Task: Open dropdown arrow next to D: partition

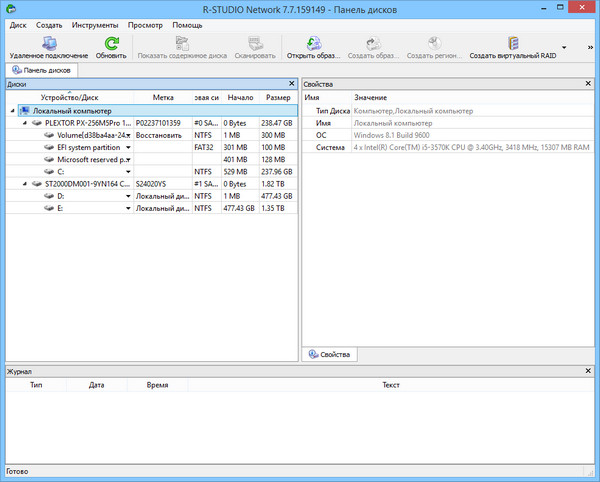Action: tap(128, 196)
